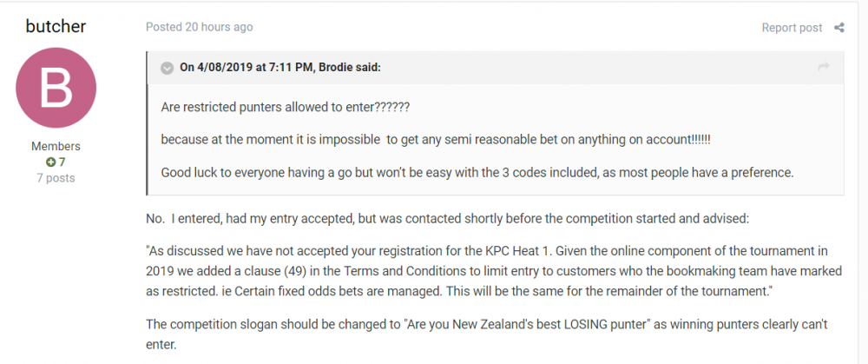Open the 'Posted 20 hours ago' permalink
This screenshot has width=868, height=364.
point(199,27)
